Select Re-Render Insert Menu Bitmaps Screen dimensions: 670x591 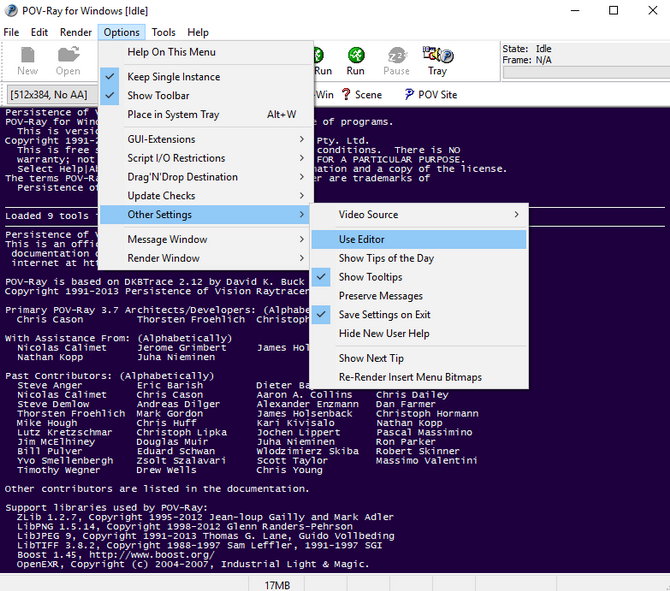(x=419, y=377)
